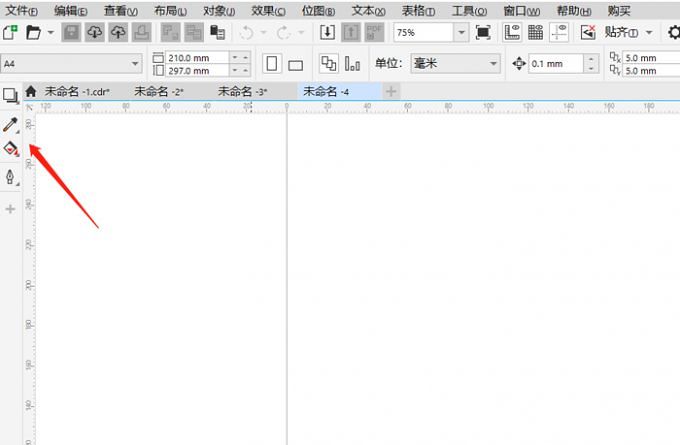
Task: Click the nudge distance spinner arrows
Action: (x=591, y=64)
